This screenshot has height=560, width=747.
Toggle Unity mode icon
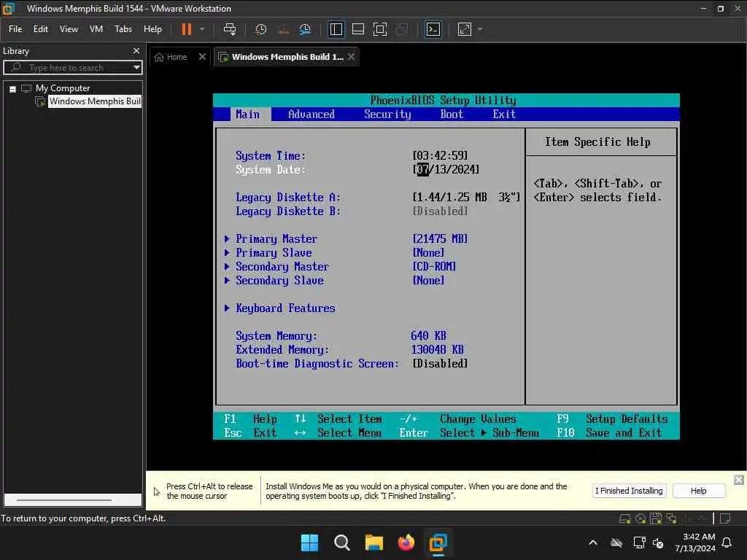402,29
